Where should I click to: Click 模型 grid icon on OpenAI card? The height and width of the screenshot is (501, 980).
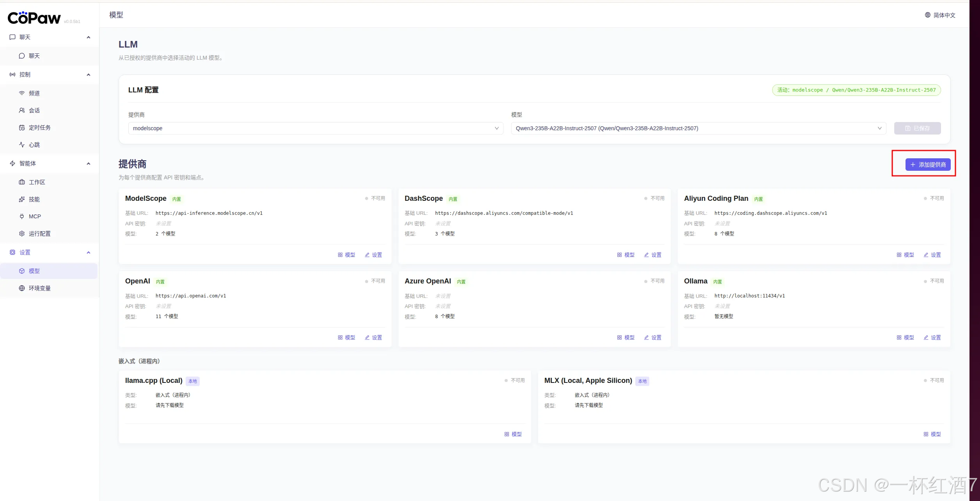[x=340, y=338]
